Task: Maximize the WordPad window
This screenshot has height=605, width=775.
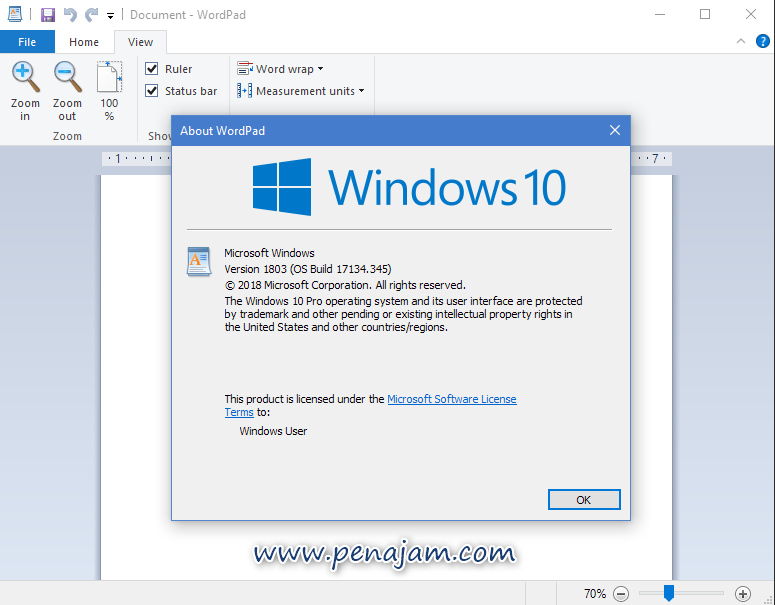Action: click(705, 14)
